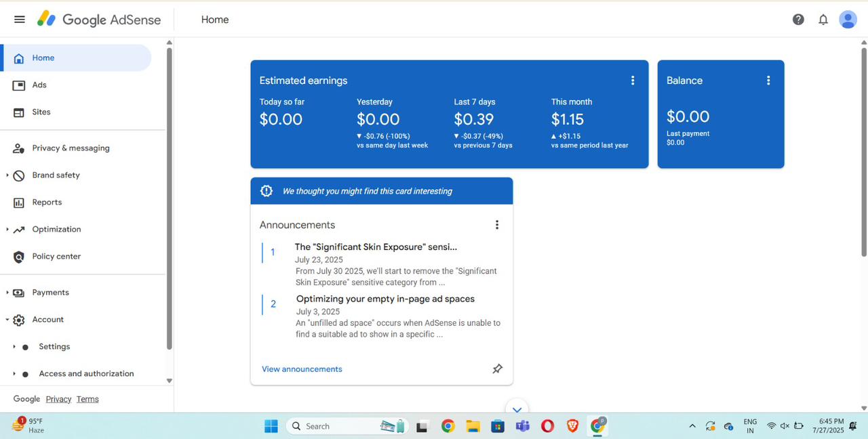Collapse the Account section arrow
Screen dimensions: 868x439
tap(7, 319)
